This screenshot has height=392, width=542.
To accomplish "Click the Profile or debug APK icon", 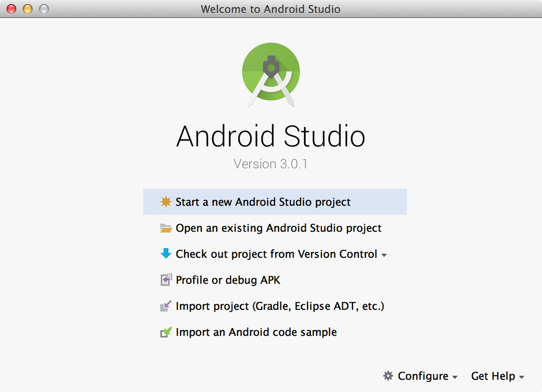I will [x=166, y=280].
